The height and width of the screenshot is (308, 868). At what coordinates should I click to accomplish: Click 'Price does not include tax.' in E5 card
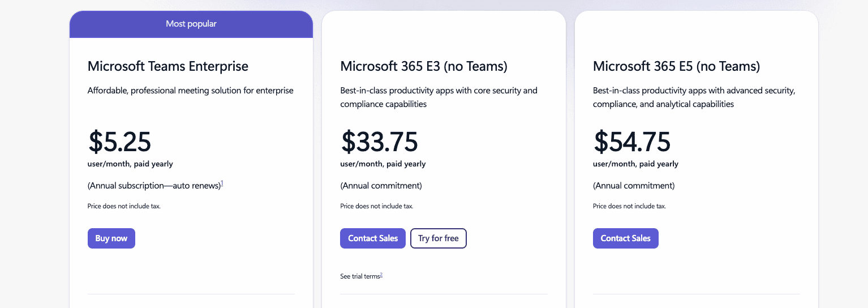pyautogui.click(x=629, y=206)
